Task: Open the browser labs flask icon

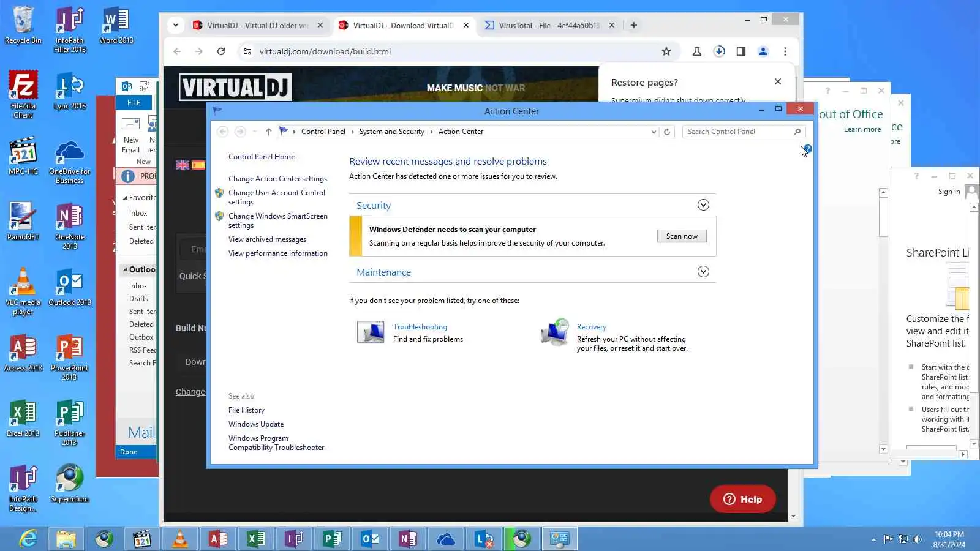Action: (697, 51)
